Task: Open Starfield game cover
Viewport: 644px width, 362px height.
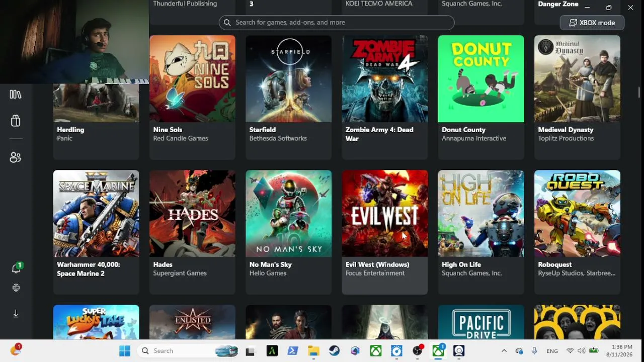Action: click(x=288, y=78)
